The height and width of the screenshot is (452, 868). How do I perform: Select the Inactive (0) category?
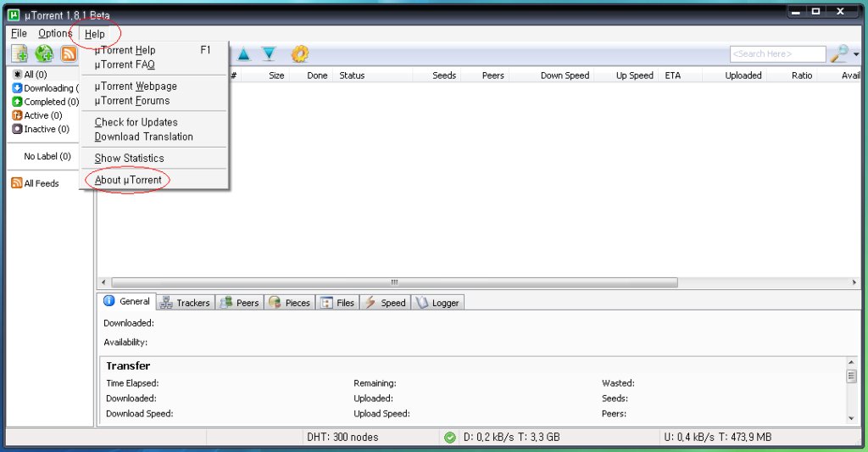pos(41,129)
